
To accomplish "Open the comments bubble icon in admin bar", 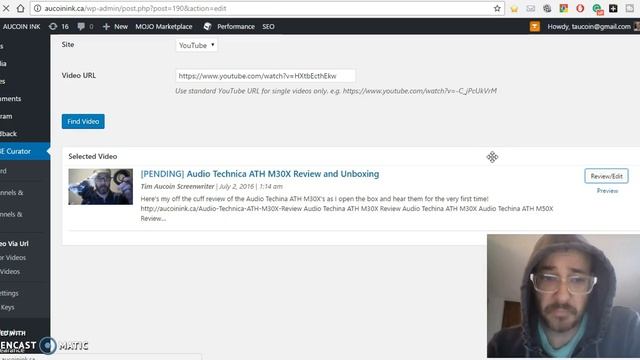I will (x=81, y=27).
